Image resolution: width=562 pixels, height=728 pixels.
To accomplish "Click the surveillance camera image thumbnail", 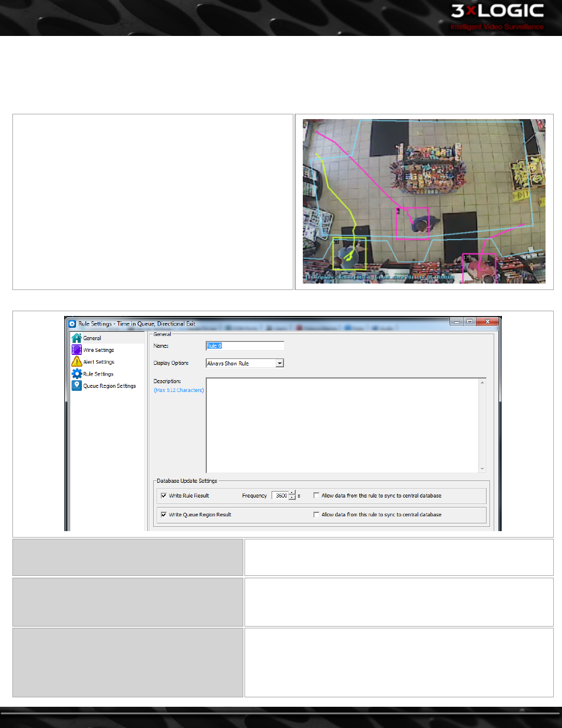I will point(424,201).
